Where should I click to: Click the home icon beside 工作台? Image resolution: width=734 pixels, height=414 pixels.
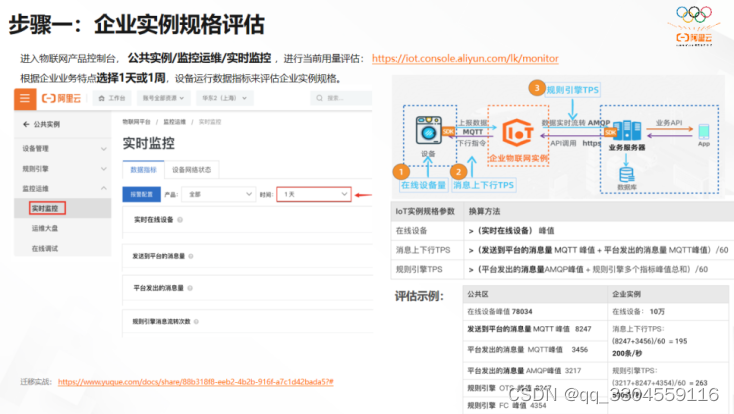point(102,98)
